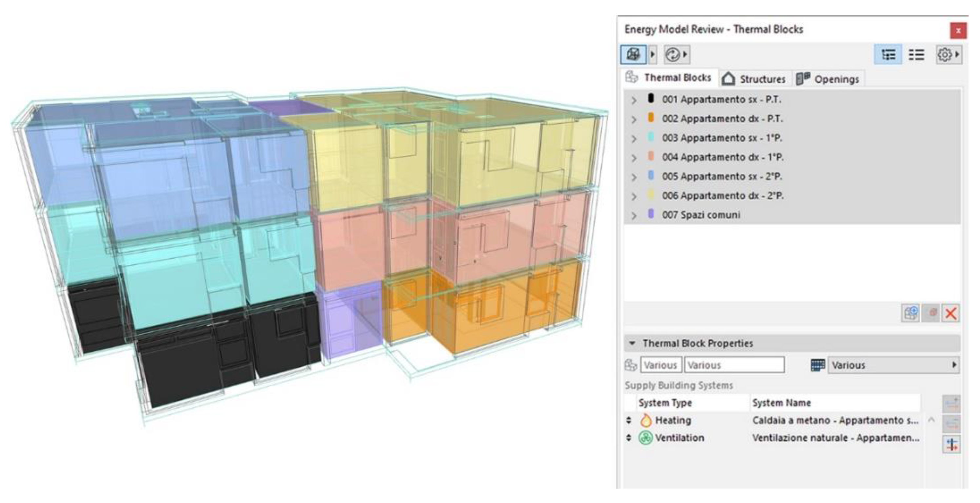Switch to the hierarchical tree list view
The width and height of the screenshot is (980, 503).
(888, 55)
